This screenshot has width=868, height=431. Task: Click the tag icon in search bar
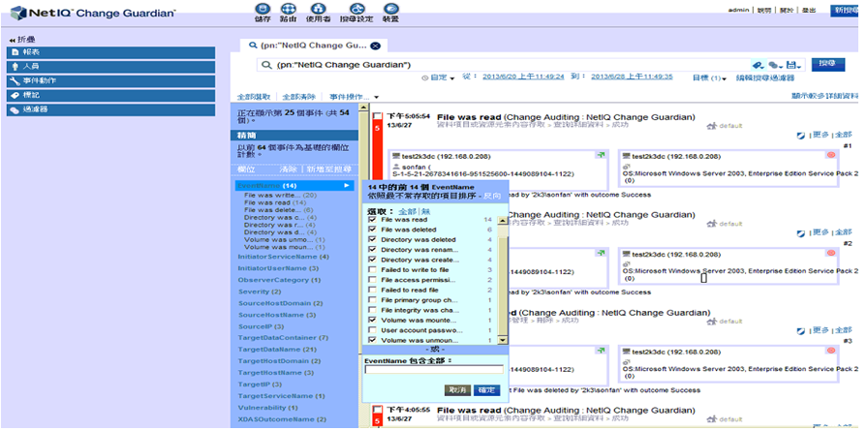pos(758,65)
